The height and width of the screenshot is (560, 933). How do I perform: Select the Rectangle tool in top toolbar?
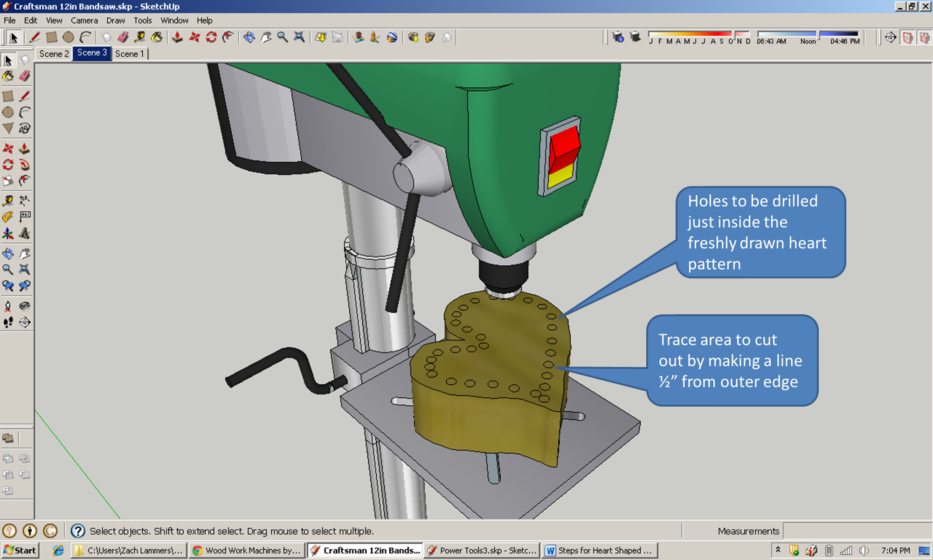pos(51,37)
